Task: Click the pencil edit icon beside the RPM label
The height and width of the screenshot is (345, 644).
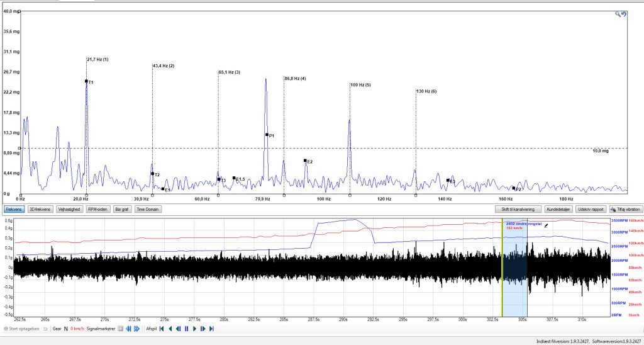Action: (546, 225)
